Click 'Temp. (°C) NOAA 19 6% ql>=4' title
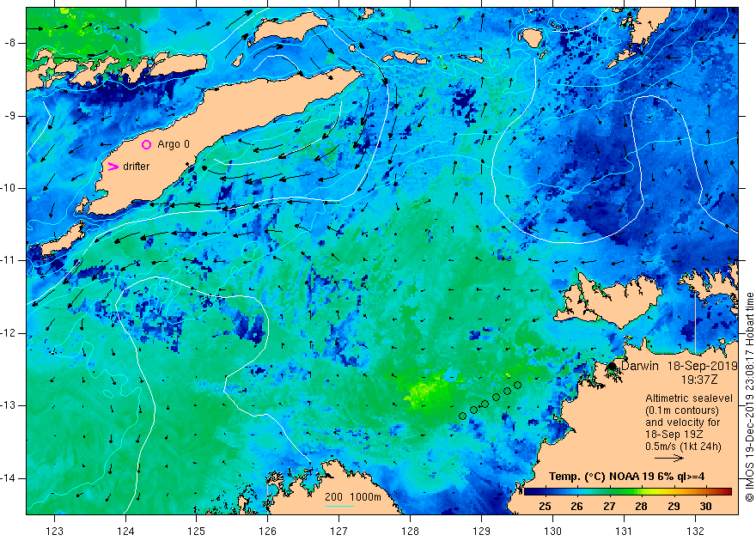 click(626, 477)
